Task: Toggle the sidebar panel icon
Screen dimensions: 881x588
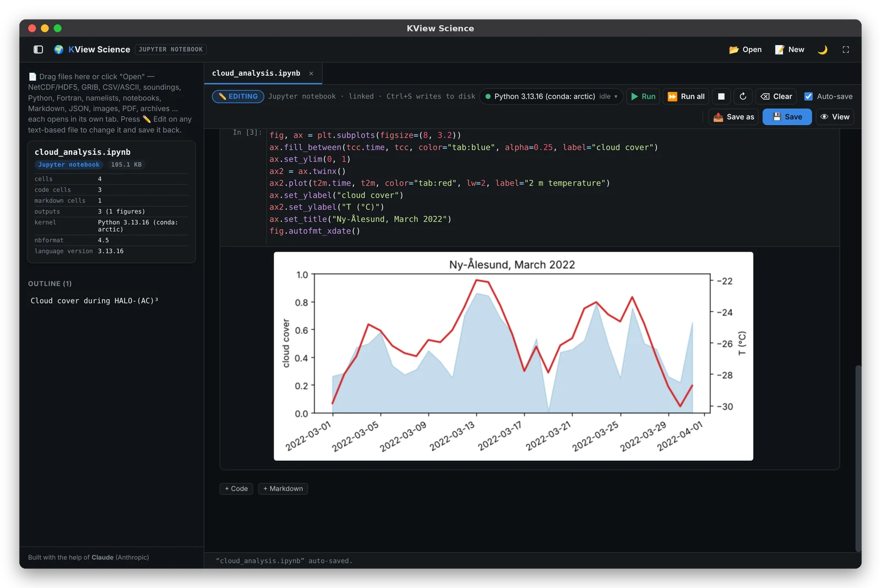Action: pyautogui.click(x=39, y=50)
